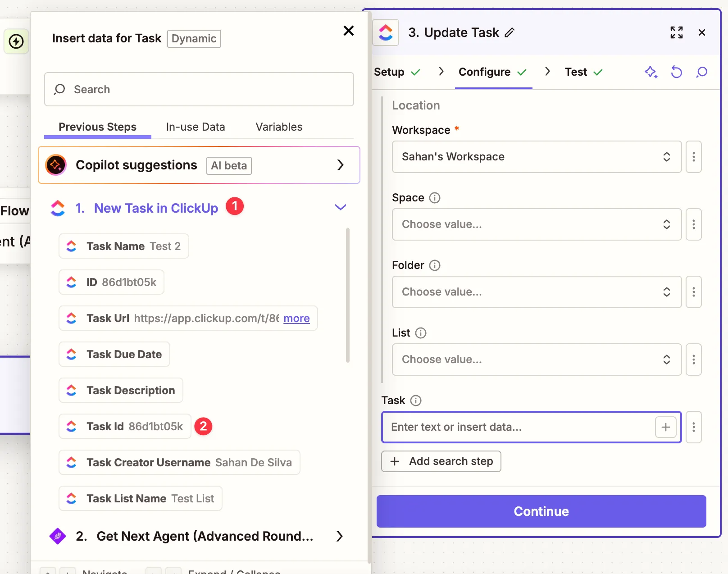Switch to the Variables tab
Screen dimensions: 728x574
(x=279, y=127)
